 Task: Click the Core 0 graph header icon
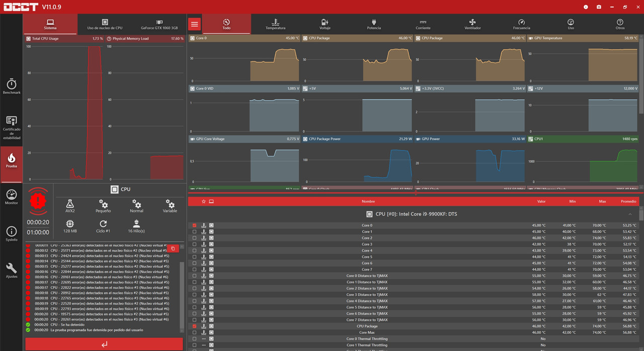(192, 38)
